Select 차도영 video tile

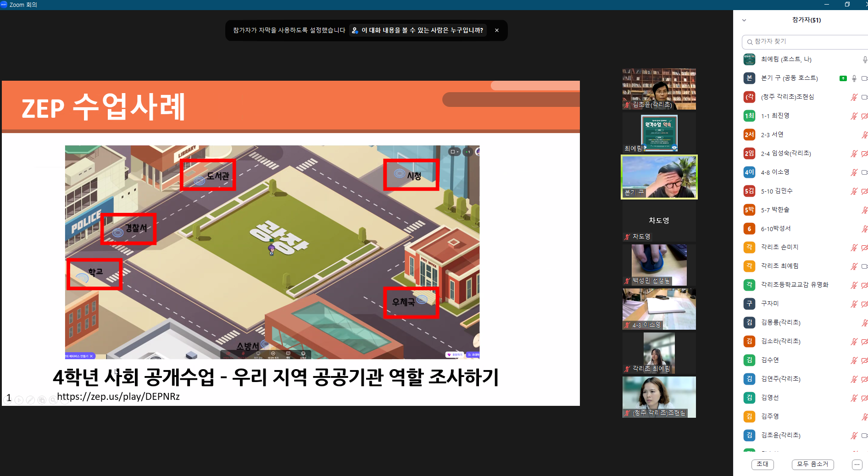(x=659, y=221)
